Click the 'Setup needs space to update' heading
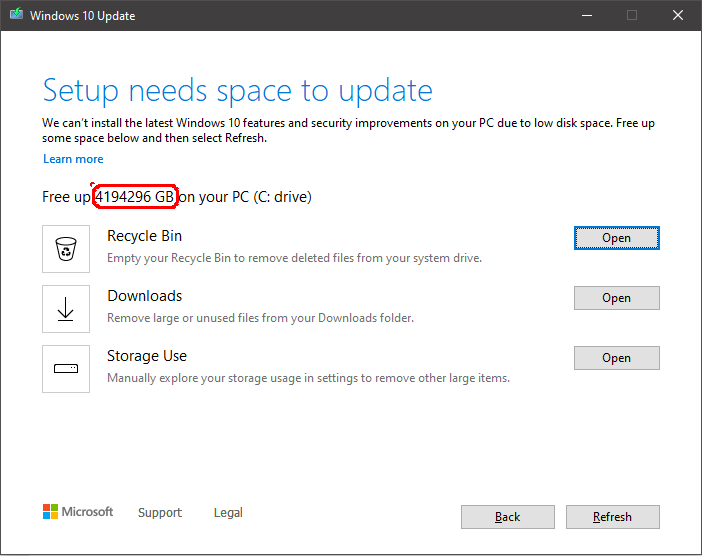Viewport: 702px width, 556px height. click(x=237, y=91)
